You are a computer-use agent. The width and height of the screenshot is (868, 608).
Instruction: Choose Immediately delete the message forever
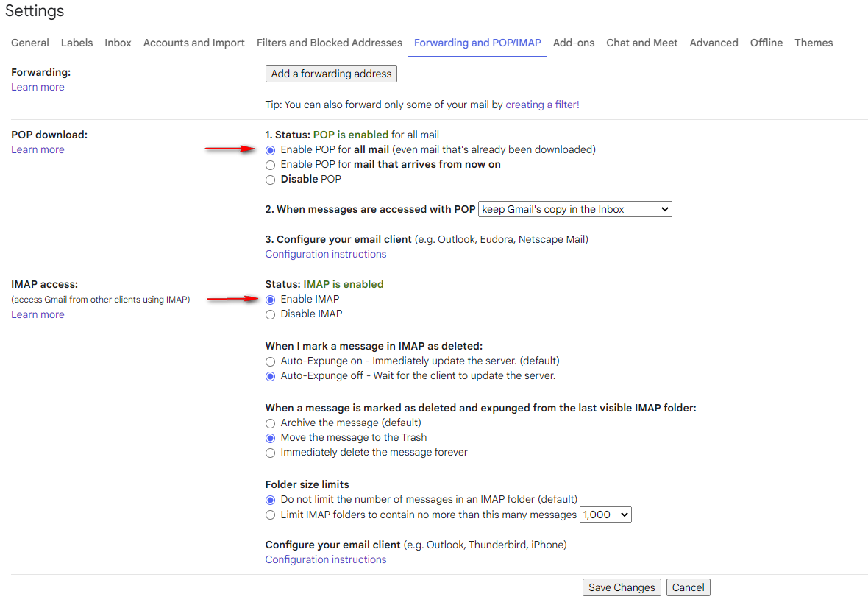[x=271, y=453]
